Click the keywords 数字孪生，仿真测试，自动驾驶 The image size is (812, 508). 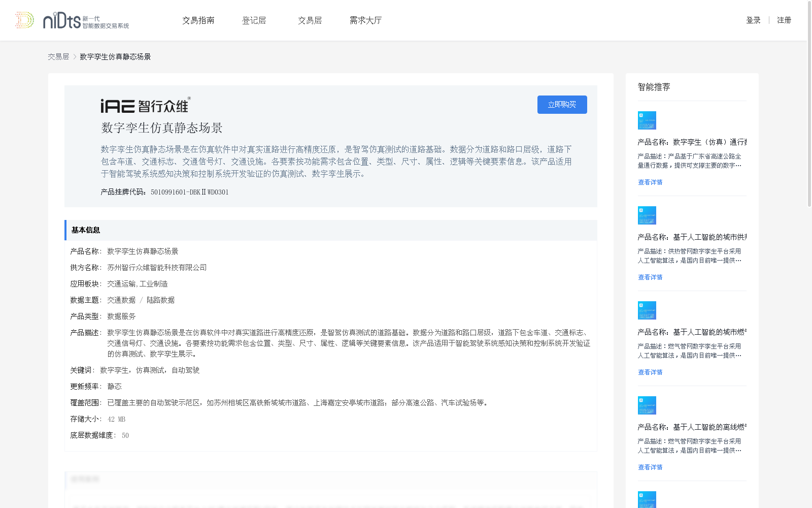click(150, 370)
